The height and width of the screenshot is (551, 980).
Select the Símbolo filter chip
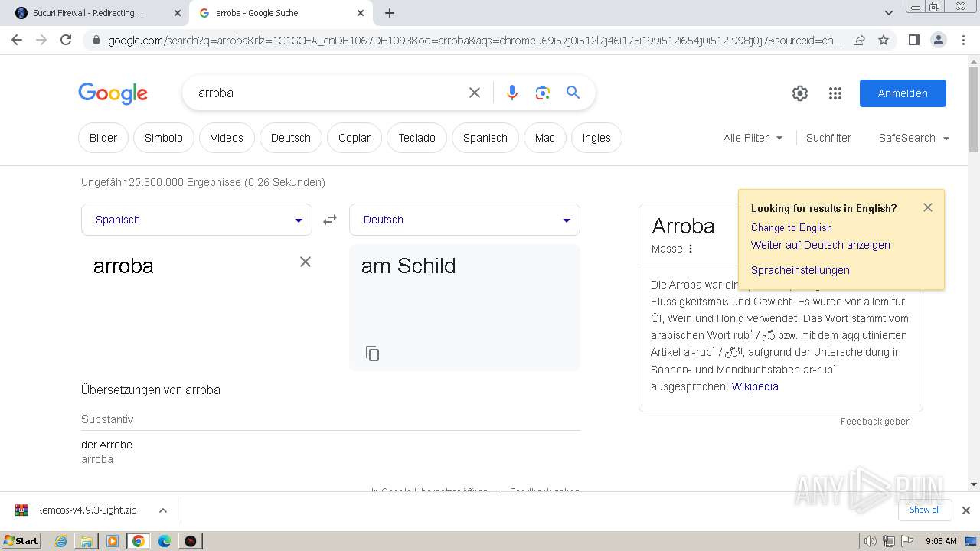[x=164, y=138]
